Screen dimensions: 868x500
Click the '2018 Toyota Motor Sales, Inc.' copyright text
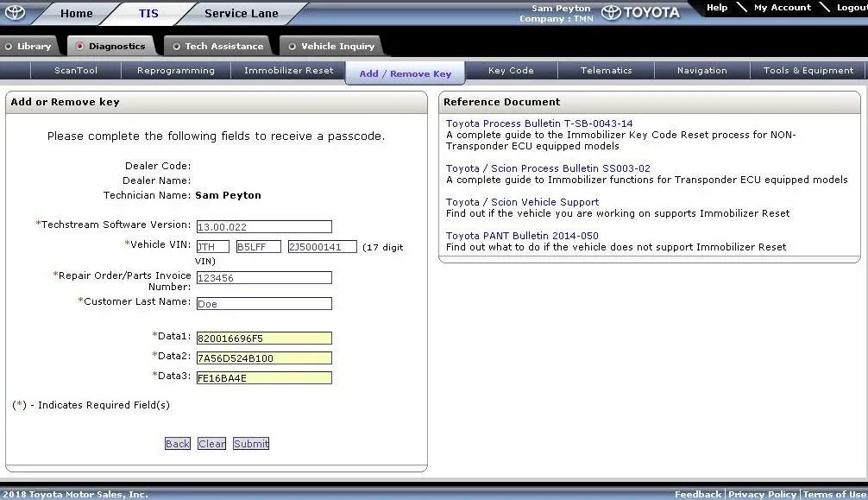[75, 494]
